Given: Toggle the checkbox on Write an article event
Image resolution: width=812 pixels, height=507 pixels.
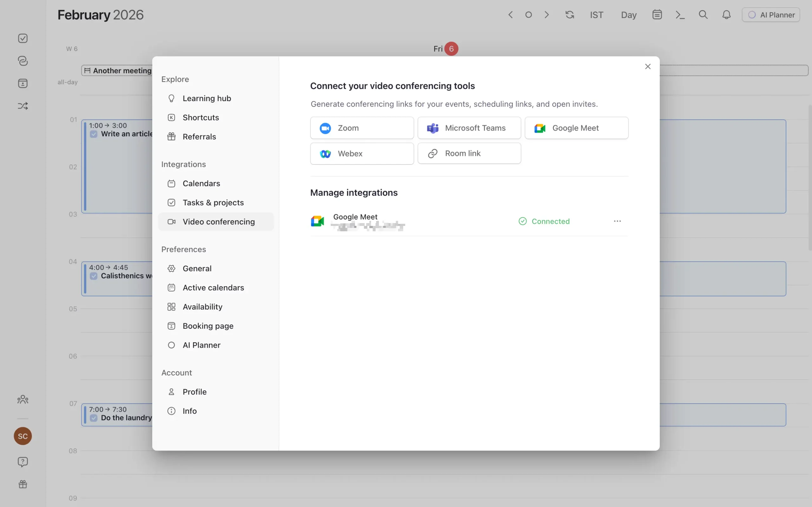Looking at the screenshot, I should coord(93,134).
